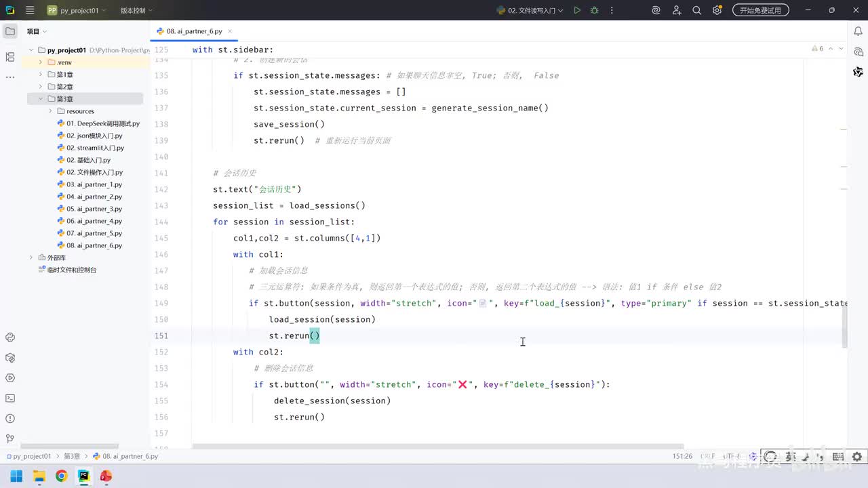Open the black hexagon assistant icon on right strip
868x488 pixels.
click(x=858, y=72)
